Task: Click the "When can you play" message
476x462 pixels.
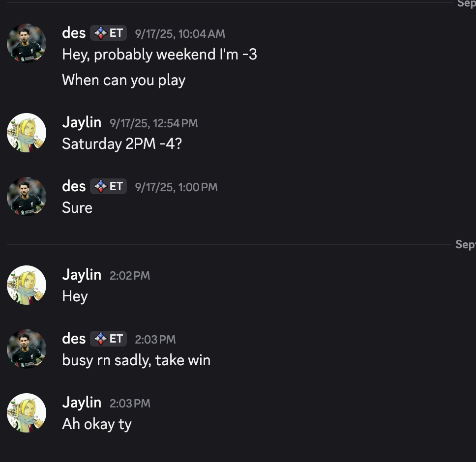Action: tap(123, 80)
